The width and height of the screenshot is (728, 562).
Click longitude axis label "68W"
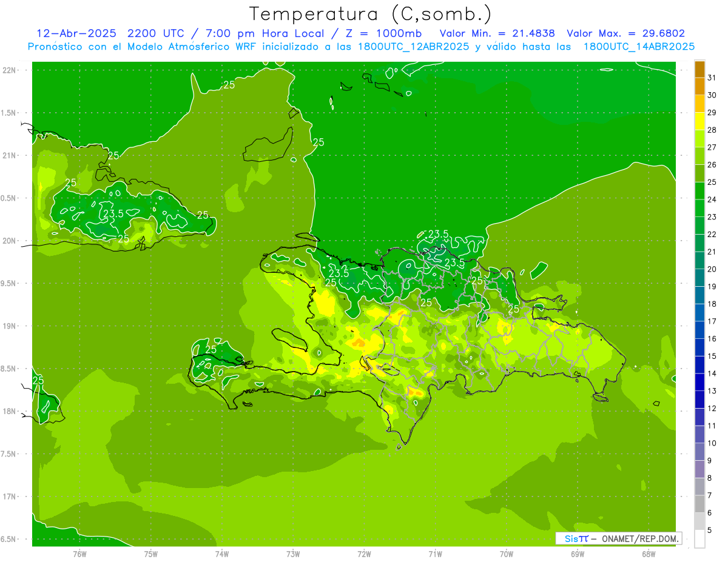click(649, 554)
